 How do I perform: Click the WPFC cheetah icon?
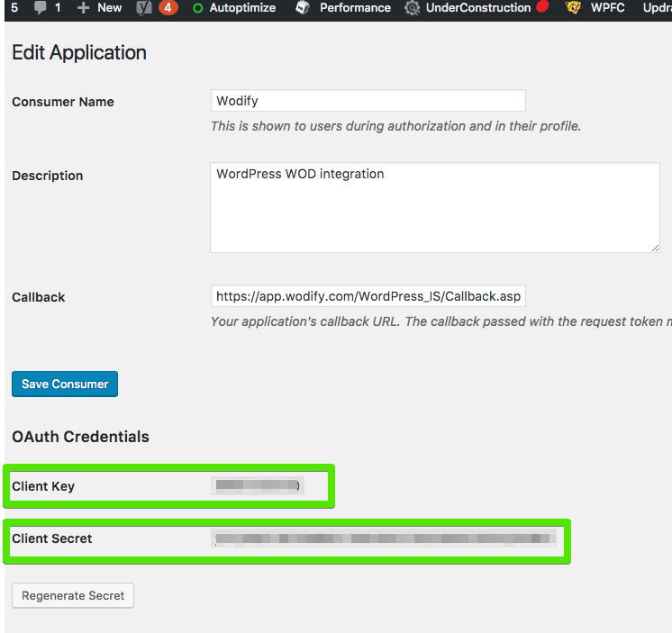point(574,8)
